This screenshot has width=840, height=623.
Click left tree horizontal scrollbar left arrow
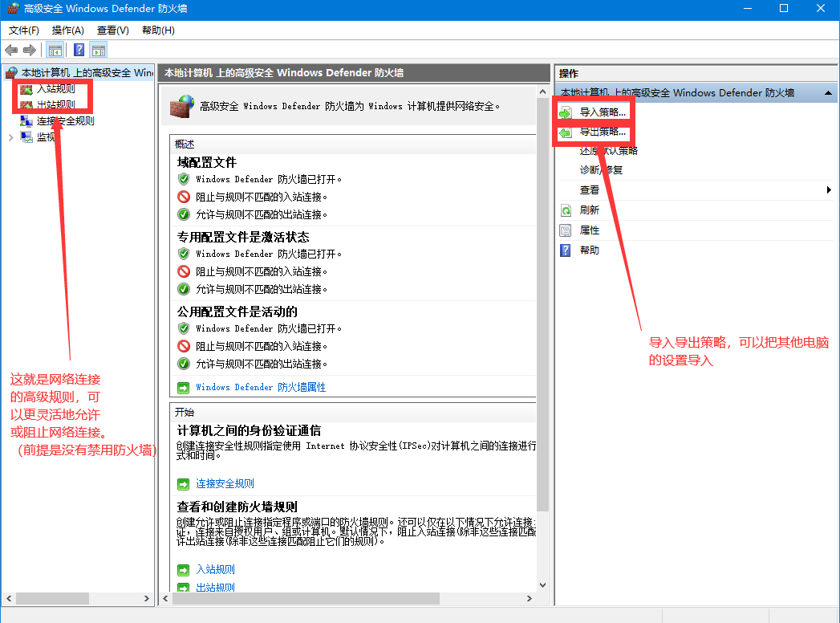9,598
